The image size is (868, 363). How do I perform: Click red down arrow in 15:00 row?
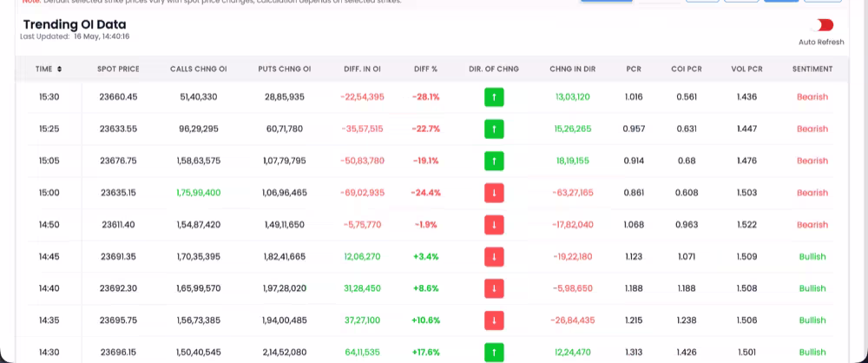pos(494,193)
